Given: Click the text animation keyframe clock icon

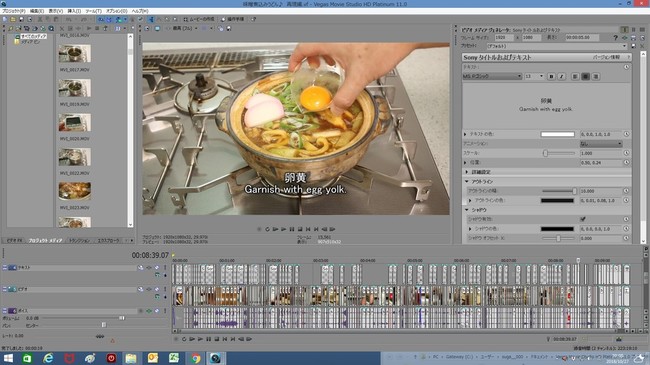Looking at the screenshot, I should click(x=626, y=67).
